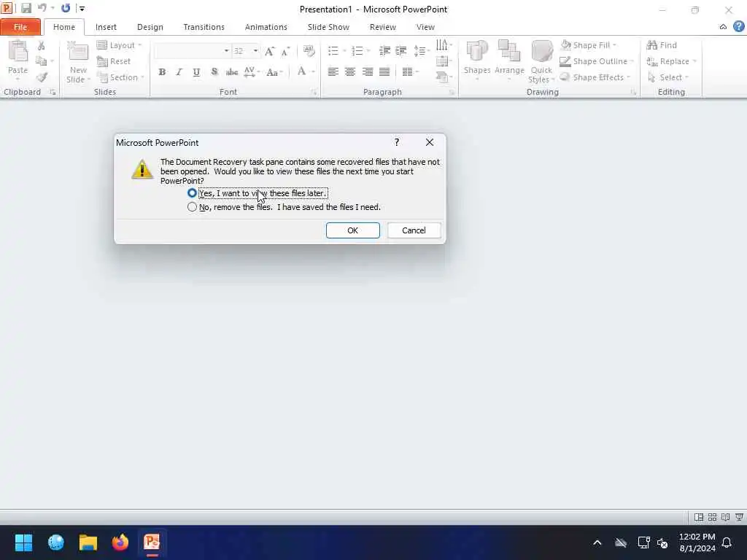Image resolution: width=747 pixels, height=560 pixels.
Task: Open Change Case dropdown
Action: [x=274, y=72]
